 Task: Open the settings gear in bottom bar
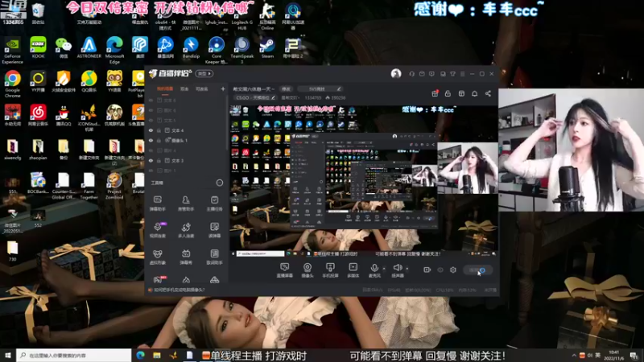(453, 269)
